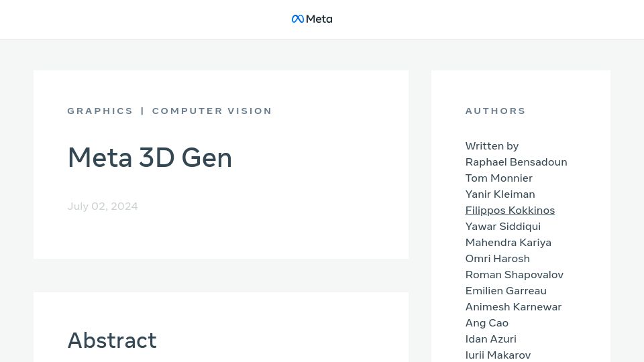The height and width of the screenshot is (362, 644).
Task: Click the Meta logo in header
Action: coord(312,19)
